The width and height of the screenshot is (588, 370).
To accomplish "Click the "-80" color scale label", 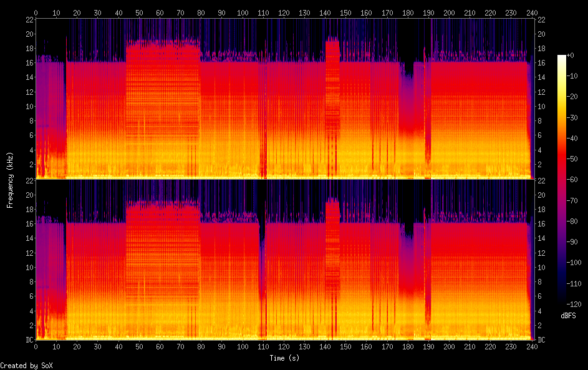I will [x=572, y=222].
